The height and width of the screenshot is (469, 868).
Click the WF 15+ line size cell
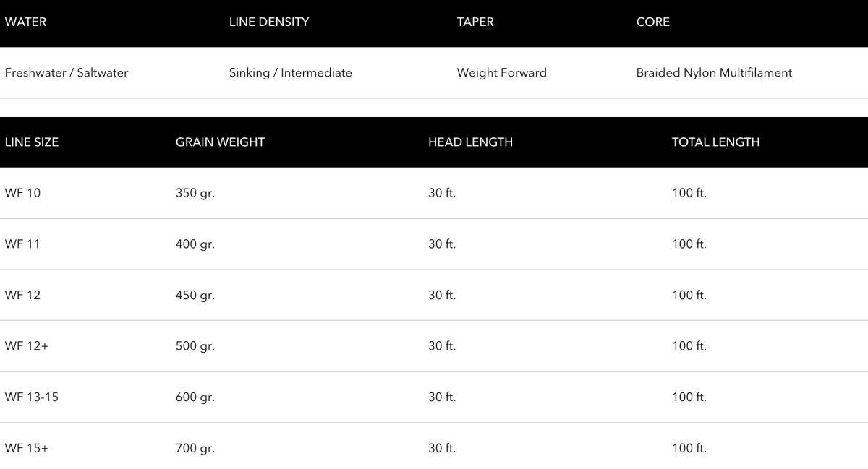[26, 448]
